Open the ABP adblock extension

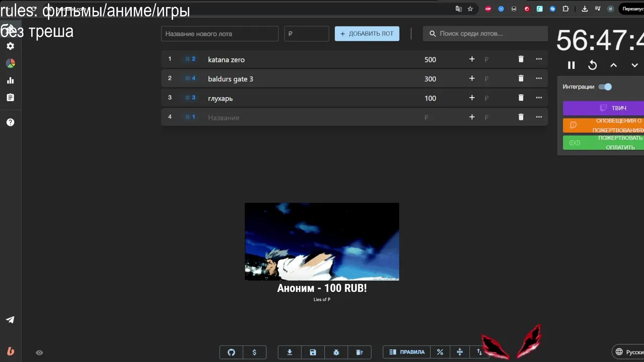(488, 9)
